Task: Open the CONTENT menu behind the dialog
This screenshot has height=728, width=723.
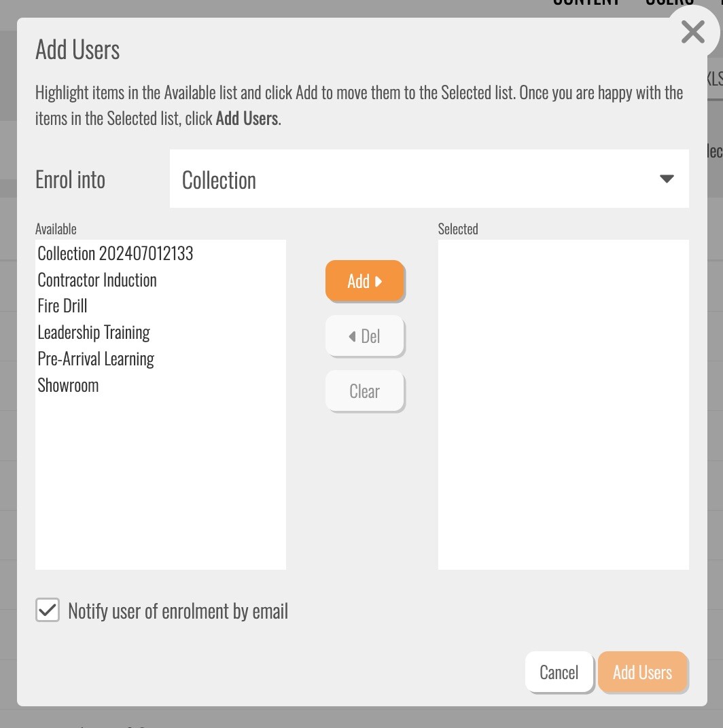Action: (x=586, y=3)
